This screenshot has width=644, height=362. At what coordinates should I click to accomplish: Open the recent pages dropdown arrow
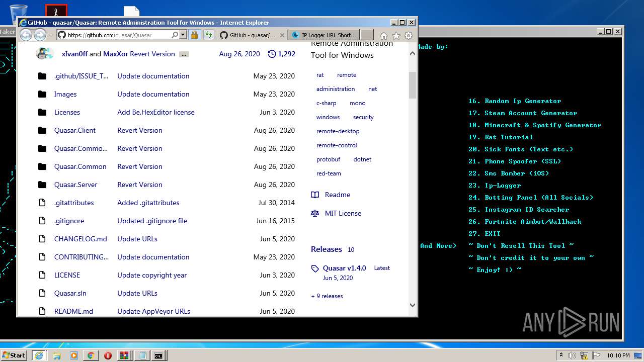tap(51, 35)
